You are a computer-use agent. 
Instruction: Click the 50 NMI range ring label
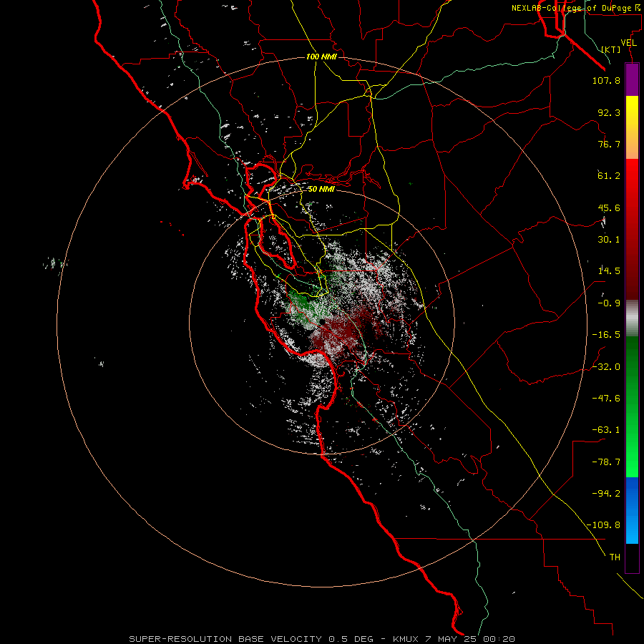321,189
